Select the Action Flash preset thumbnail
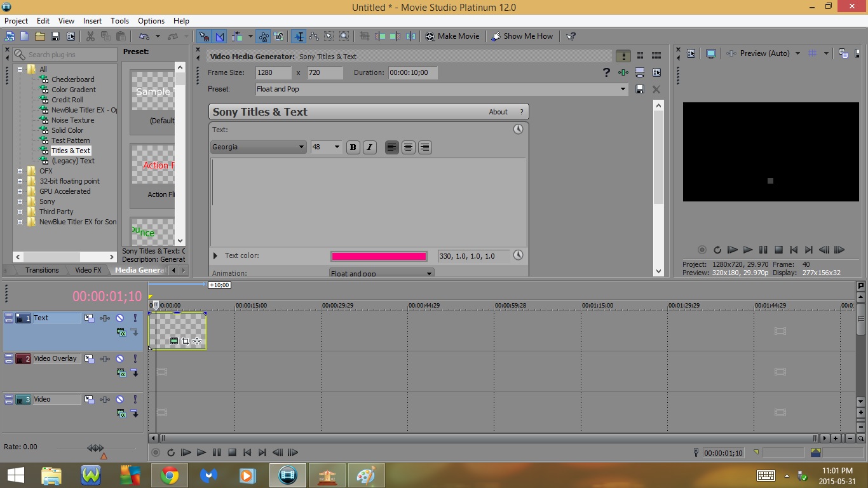 (x=152, y=165)
